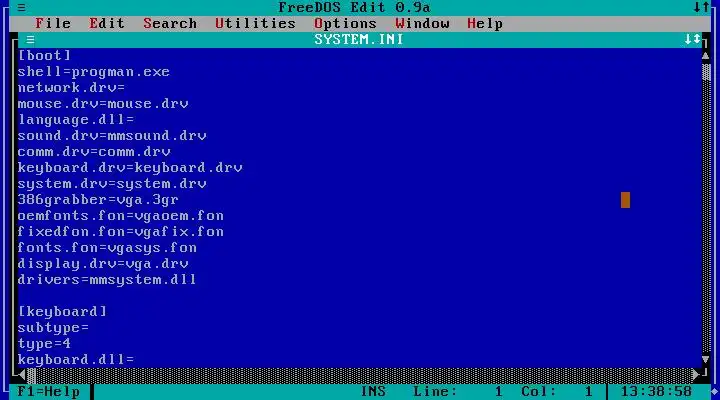Click the SYSTEM.INI window title
This screenshot has height=400, width=720.
[x=359, y=39]
